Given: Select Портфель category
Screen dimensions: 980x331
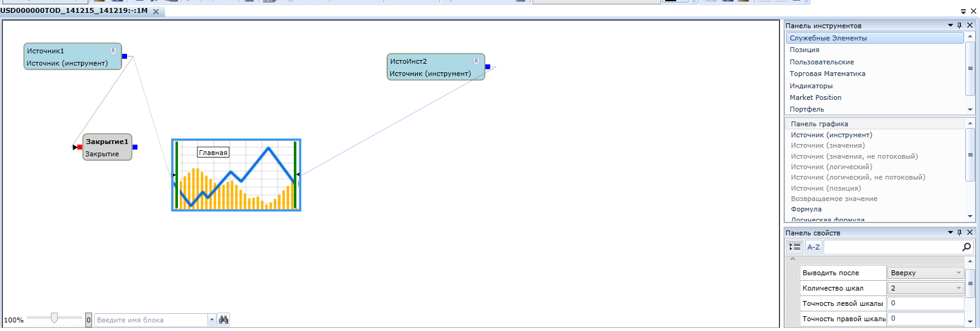Looking at the screenshot, I should point(875,109).
